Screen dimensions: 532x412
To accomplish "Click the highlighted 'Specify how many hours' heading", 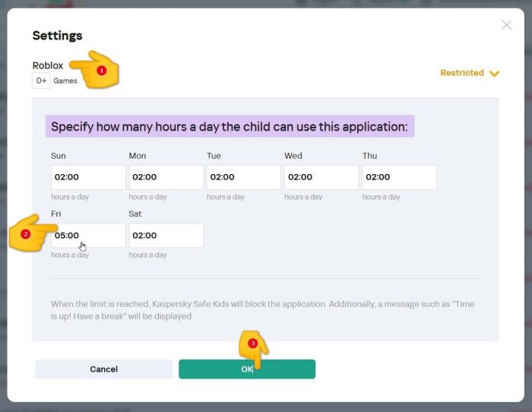I will (x=230, y=127).
